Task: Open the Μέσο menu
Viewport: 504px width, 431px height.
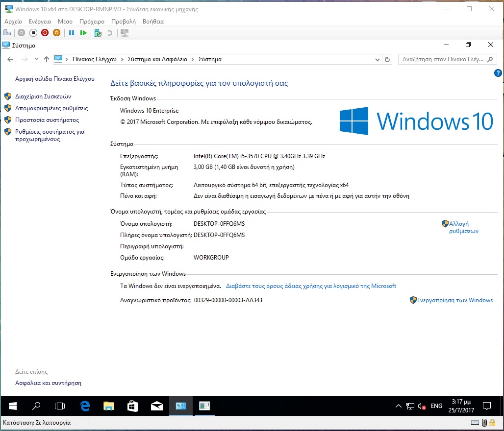Action: [x=65, y=22]
